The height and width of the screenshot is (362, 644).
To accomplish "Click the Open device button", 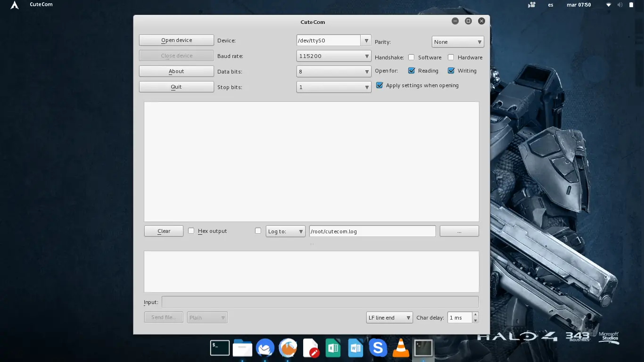I will pyautogui.click(x=176, y=41).
